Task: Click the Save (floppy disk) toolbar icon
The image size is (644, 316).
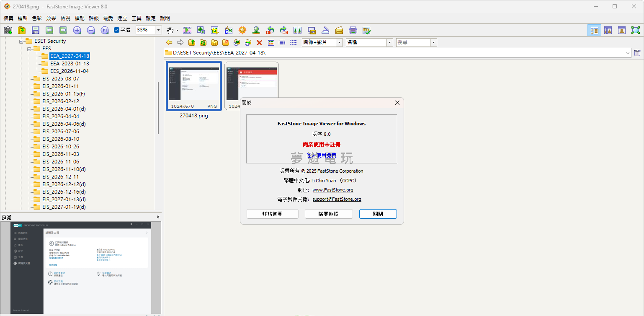Action: click(x=35, y=30)
